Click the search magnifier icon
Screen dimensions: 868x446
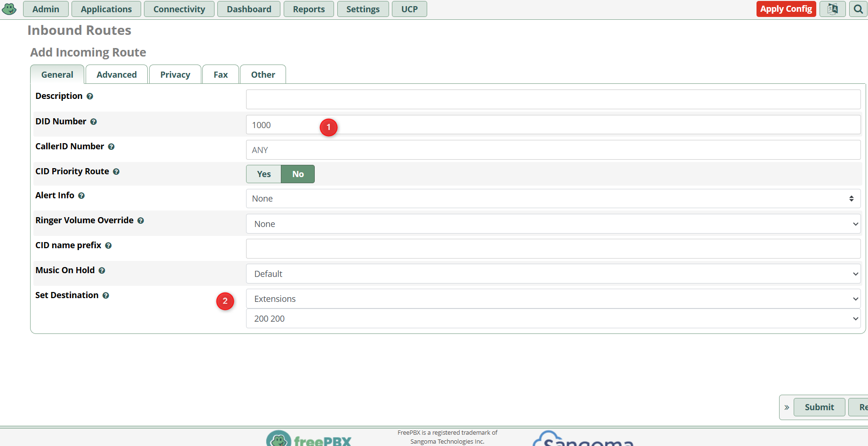[858, 9]
